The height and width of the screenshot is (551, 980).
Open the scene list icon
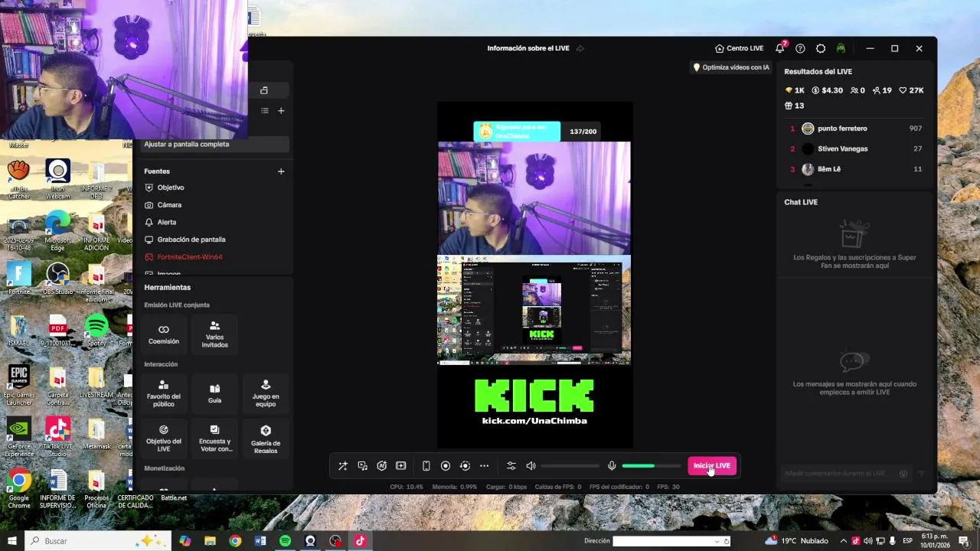[x=265, y=111]
